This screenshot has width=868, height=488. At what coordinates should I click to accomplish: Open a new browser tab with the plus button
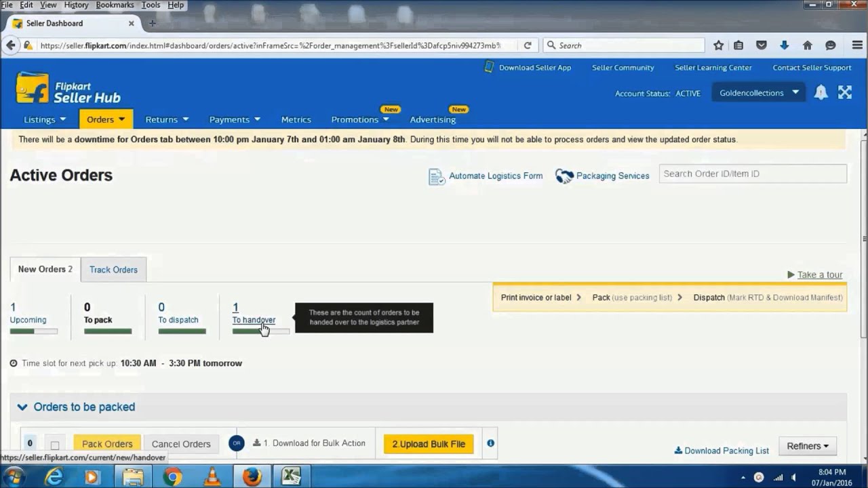(x=152, y=23)
